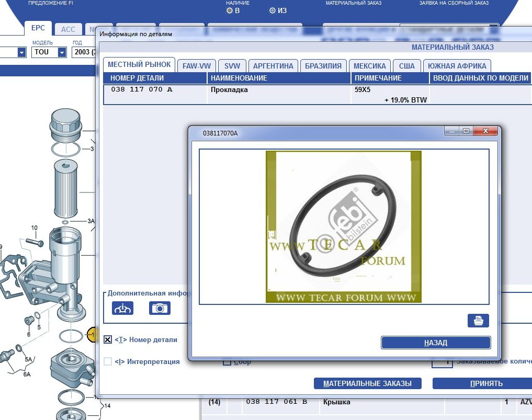532x420 pixels.
Task: Print the part image with printer icon
Action: (x=479, y=321)
